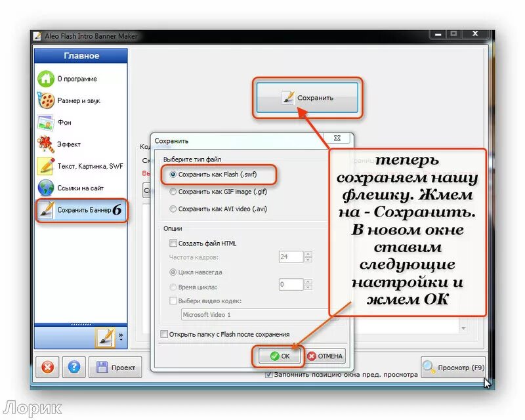Viewport: 525px width, 420px height.
Task: Open the blue help question icon
Action: pyautogui.click(x=73, y=367)
